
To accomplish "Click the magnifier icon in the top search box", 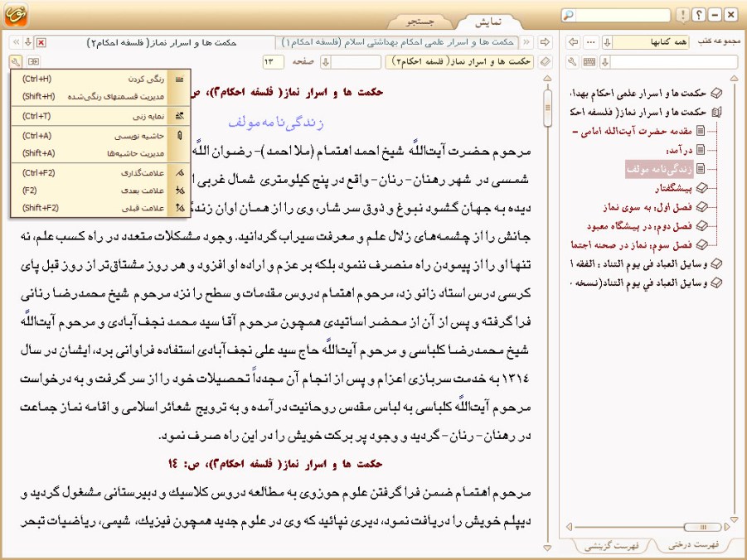I will coord(568,15).
